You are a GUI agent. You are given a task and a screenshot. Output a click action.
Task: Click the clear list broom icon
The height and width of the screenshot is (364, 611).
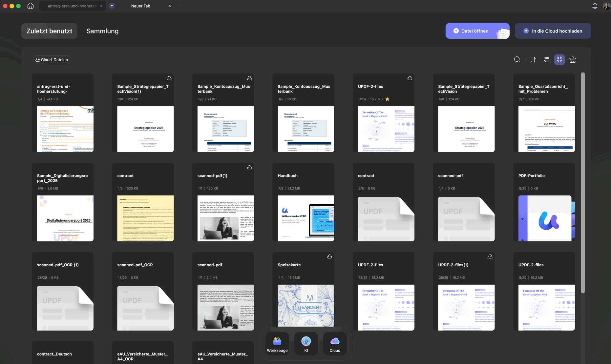pyautogui.click(x=573, y=60)
